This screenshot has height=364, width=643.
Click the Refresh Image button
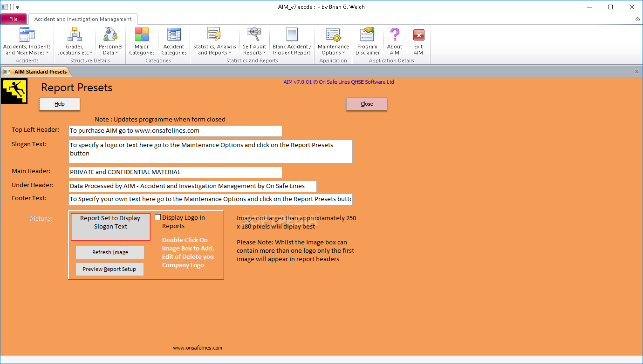click(x=110, y=252)
